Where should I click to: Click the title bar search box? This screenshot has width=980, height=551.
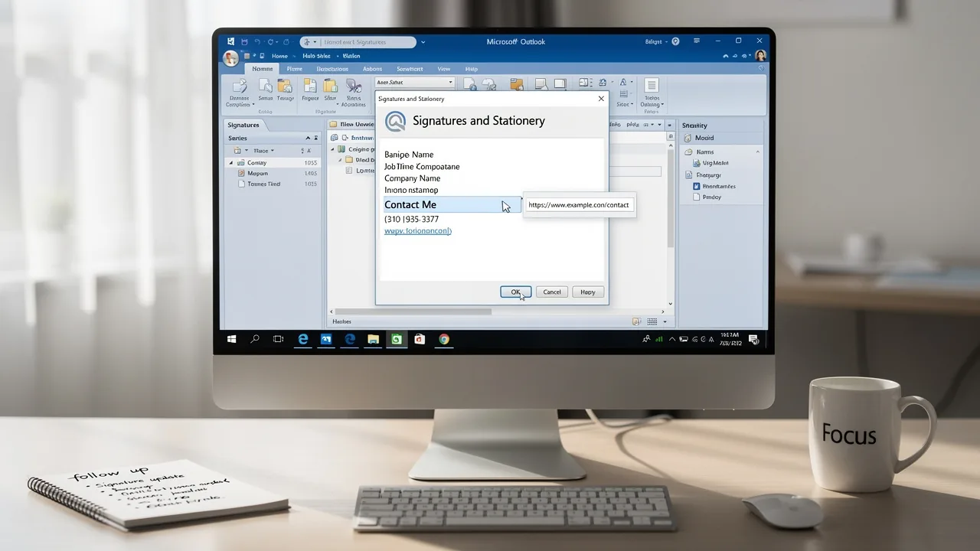[358, 42]
